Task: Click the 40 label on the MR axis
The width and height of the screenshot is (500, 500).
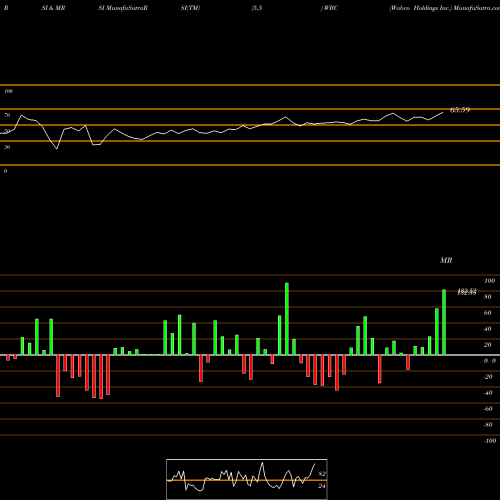Action: click(488, 329)
